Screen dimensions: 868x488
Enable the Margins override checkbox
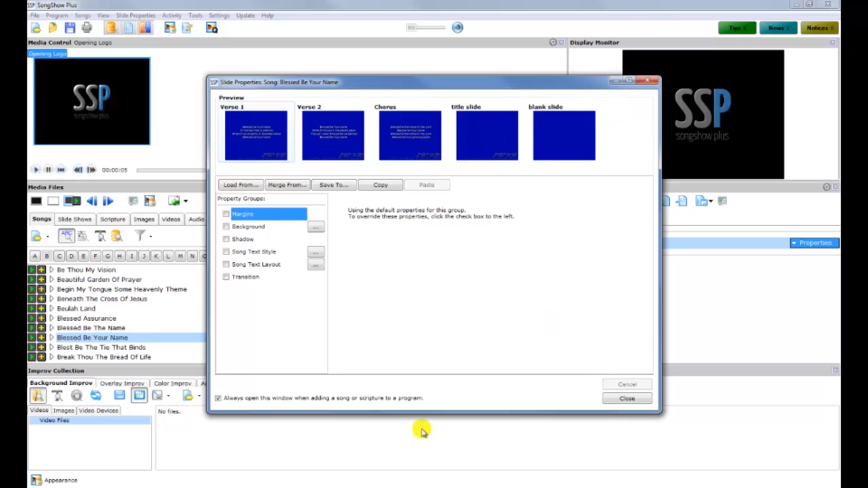point(226,213)
